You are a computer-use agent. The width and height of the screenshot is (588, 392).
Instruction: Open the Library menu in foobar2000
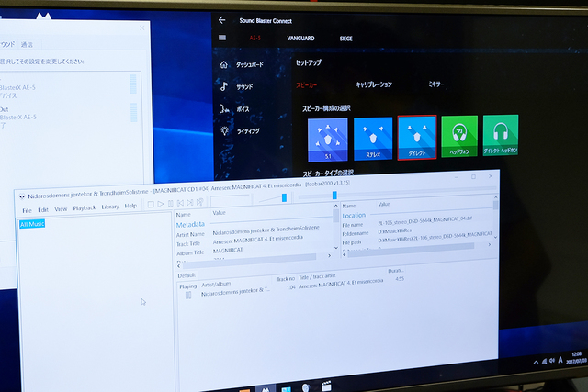click(111, 207)
